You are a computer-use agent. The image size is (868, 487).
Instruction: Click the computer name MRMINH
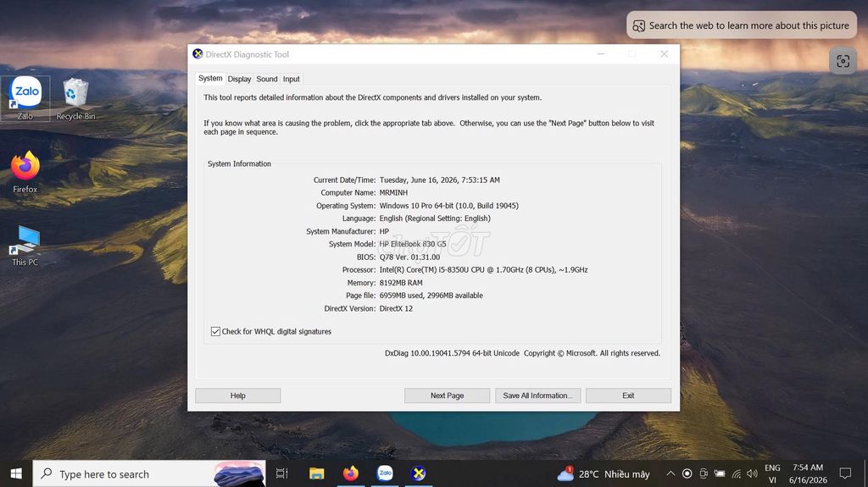(393, 192)
